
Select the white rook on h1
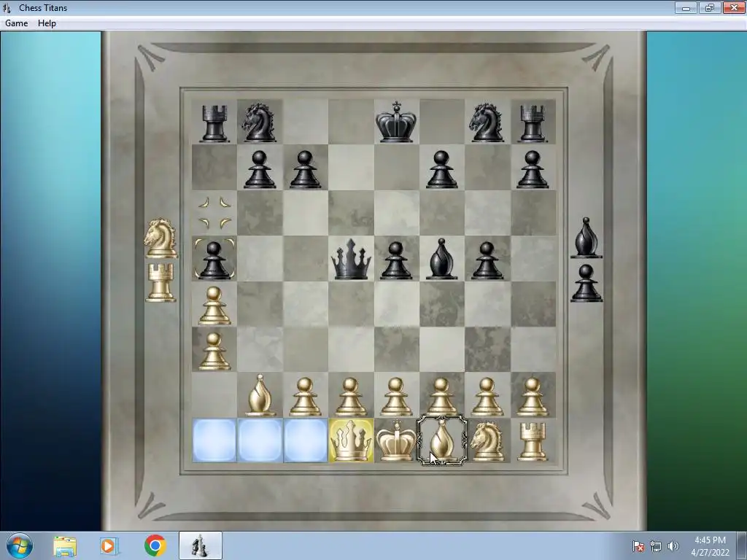[x=532, y=442]
